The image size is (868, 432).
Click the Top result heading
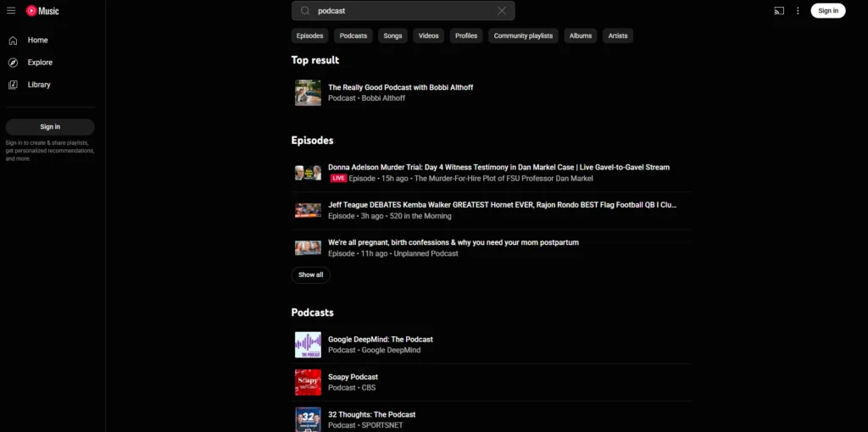(x=315, y=60)
